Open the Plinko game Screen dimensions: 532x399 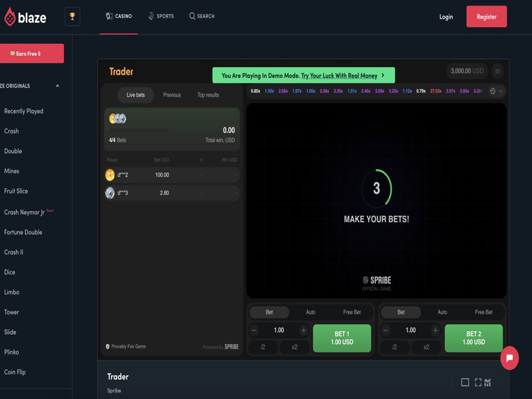click(x=11, y=352)
